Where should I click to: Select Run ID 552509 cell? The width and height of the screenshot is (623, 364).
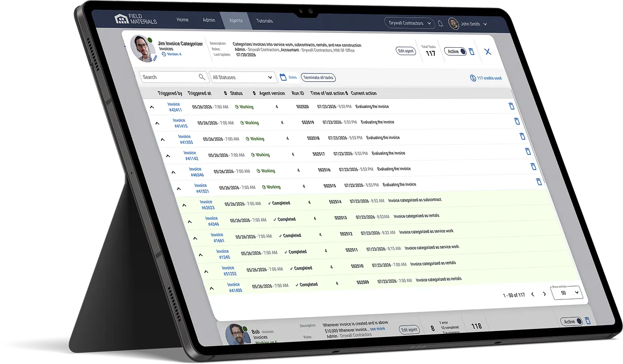coord(363,282)
